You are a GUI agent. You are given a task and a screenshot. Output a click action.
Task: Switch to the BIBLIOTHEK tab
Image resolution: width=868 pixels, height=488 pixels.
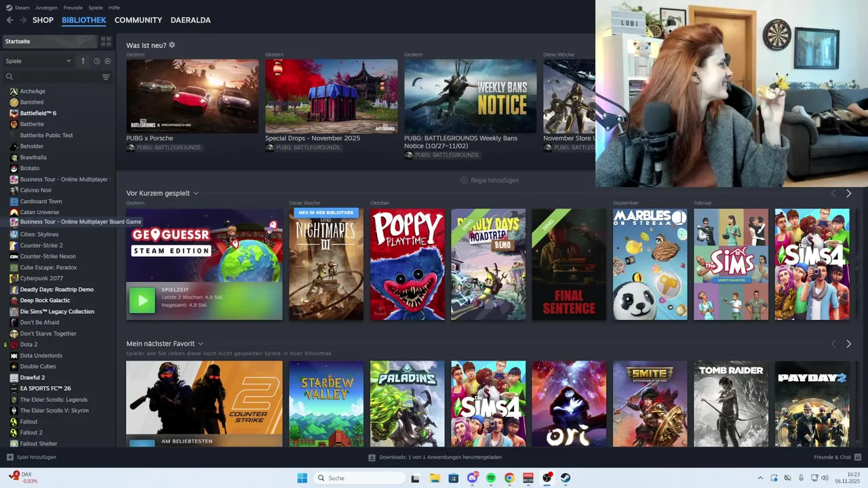tap(84, 20)
